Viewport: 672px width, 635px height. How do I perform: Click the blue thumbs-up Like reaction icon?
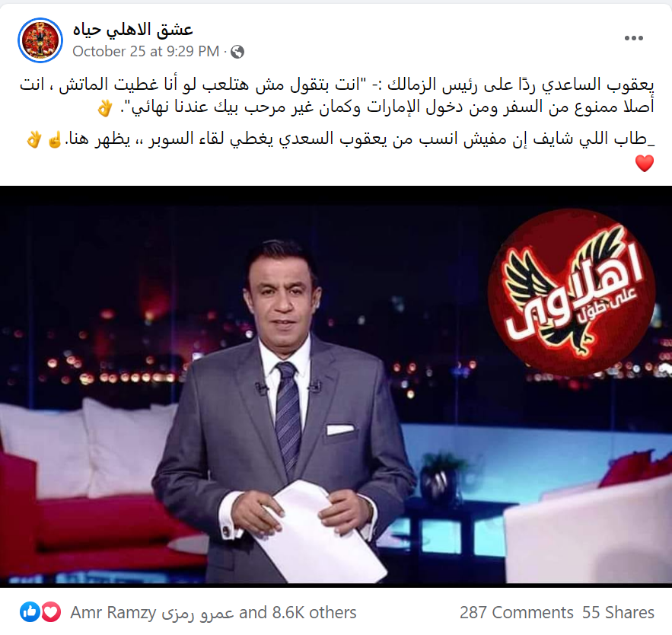pos(30,612)
